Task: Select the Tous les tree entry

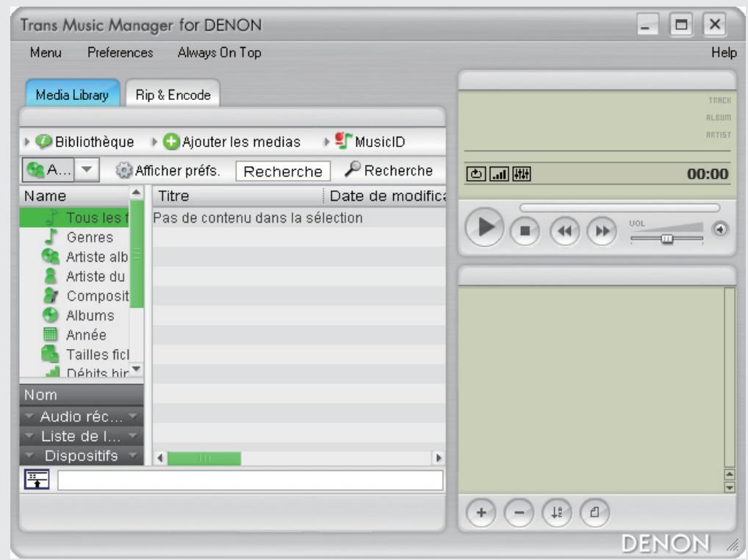Action: pos(74,218)
